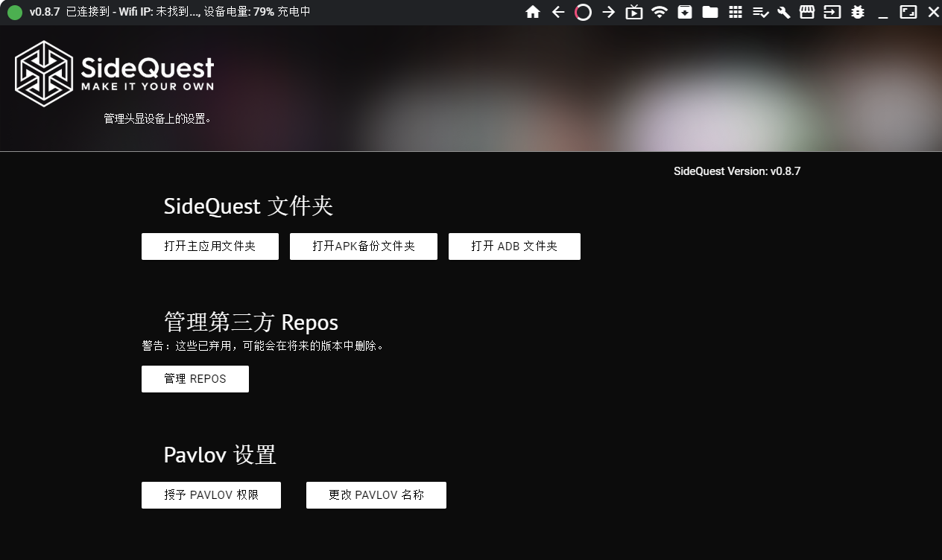The height and width of the screenshot is (560, 942).
Task: Click the 管理第三方 Repos heading
Action: point(251,322)
